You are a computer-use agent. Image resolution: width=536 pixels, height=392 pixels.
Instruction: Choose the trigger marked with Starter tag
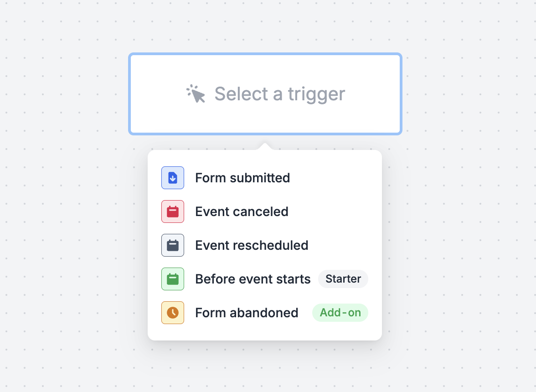(264, 279)
